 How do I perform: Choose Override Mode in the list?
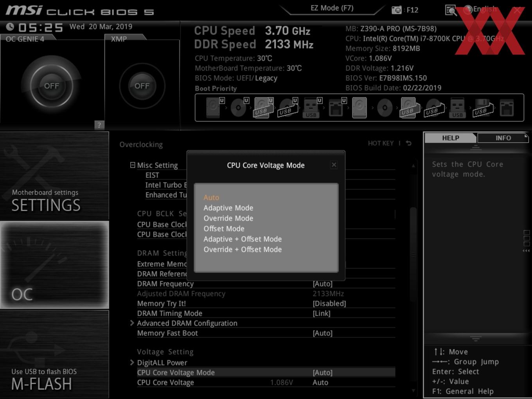[228, 218]
